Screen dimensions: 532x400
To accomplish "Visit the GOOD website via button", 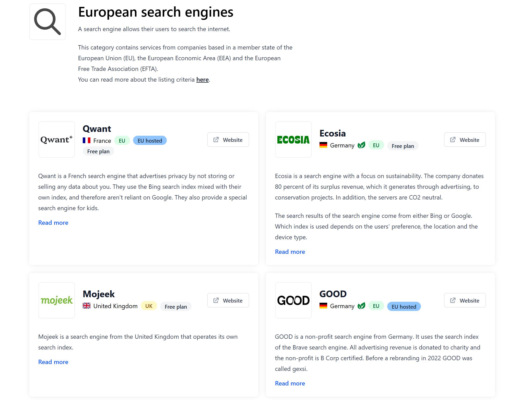I will tap(465, 300).
